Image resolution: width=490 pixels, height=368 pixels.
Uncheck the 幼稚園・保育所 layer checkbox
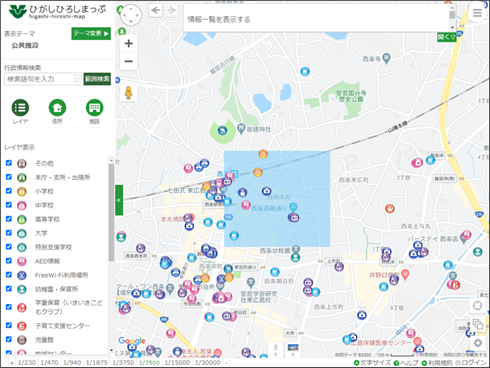pos(9,289)
